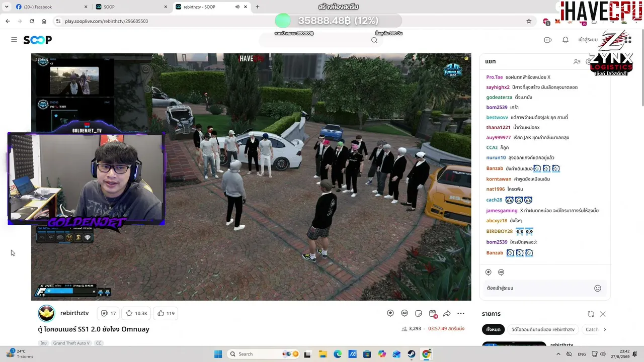Click chat username bestwovv
The height and width of the screenshot is (362, 644).
497,117
